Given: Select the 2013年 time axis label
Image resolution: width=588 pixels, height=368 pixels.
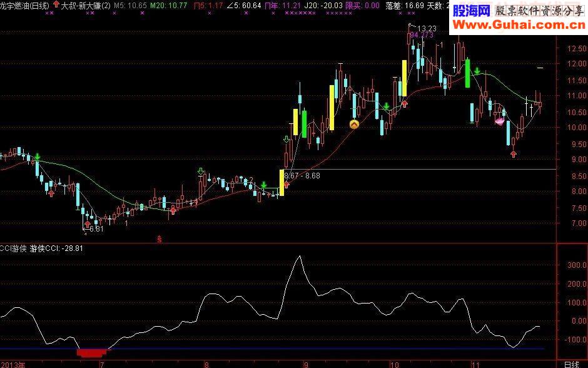Looking at the screenshot, I should click(x=13, y=365).
